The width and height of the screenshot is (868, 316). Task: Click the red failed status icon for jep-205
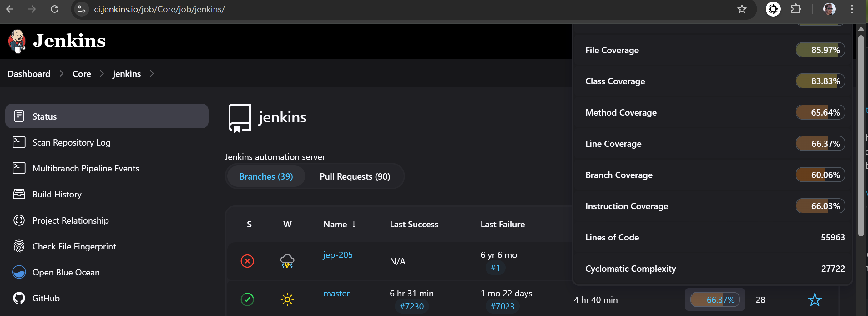point(247,261)
